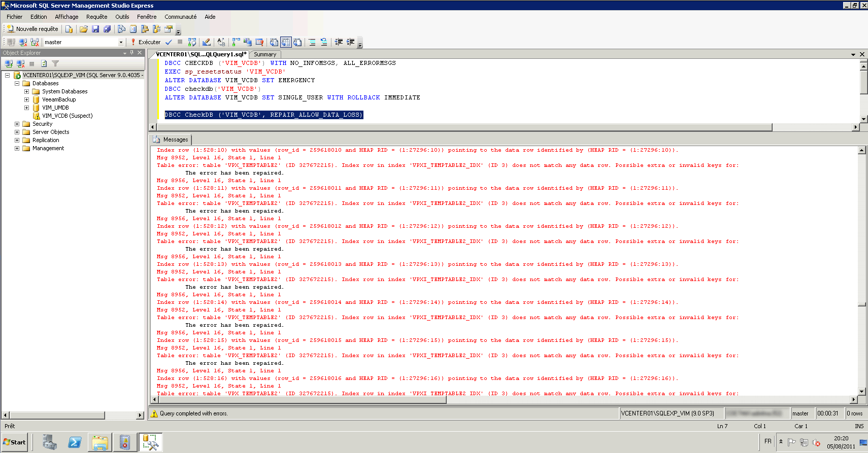The width and height of the screenshot is (868, 453).
Task: Select Results to Text output mode
Action: pos(274,42)
